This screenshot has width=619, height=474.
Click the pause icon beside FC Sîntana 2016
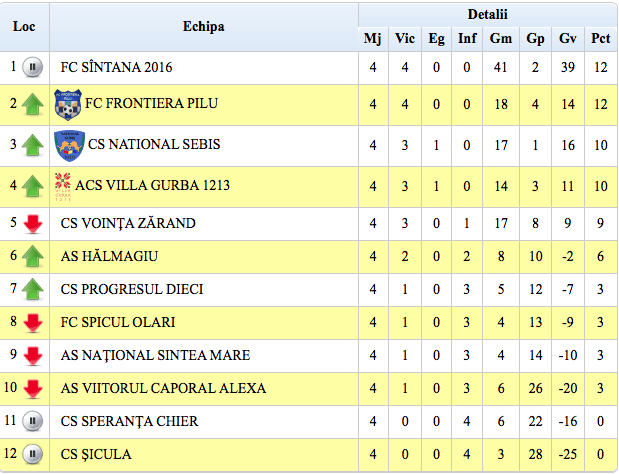pos(33,68)
